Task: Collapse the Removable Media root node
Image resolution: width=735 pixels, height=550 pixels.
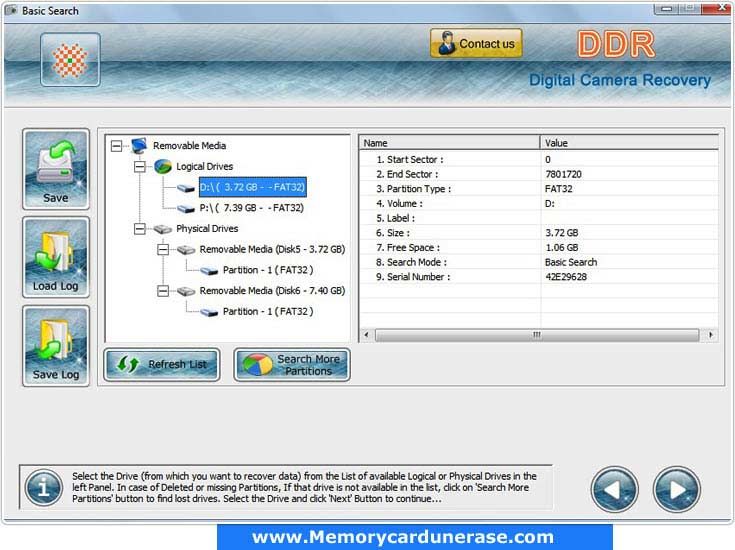Action: [116, 146]
